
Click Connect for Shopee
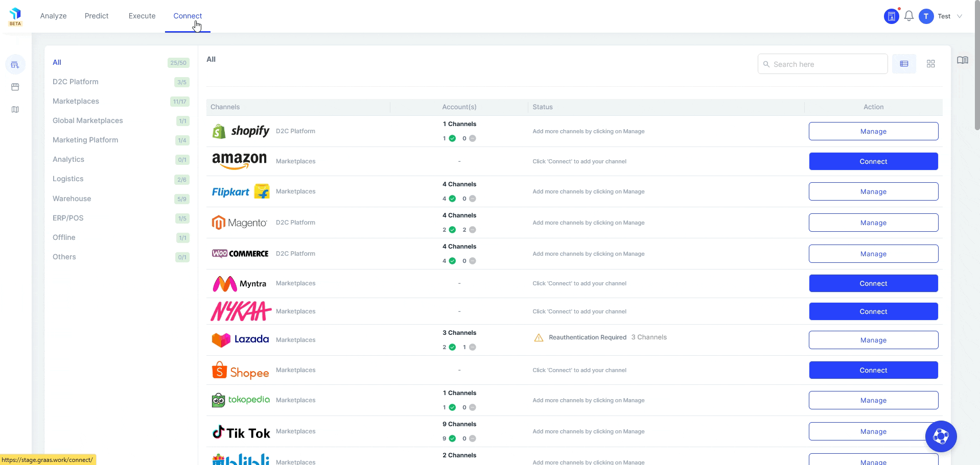(x=873, y=370)
